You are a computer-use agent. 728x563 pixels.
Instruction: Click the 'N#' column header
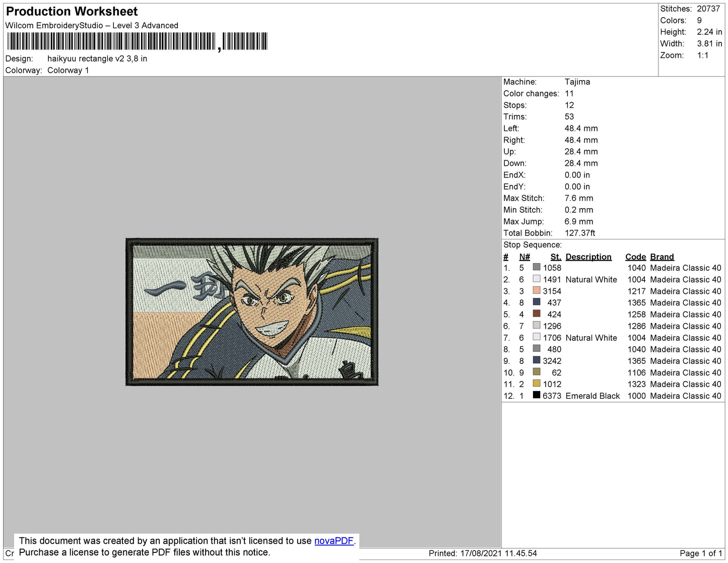pyautogui.click(x=524, y=257)
